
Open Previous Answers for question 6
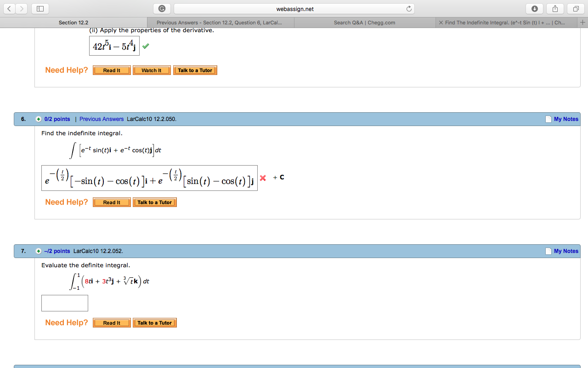(102, 119)
